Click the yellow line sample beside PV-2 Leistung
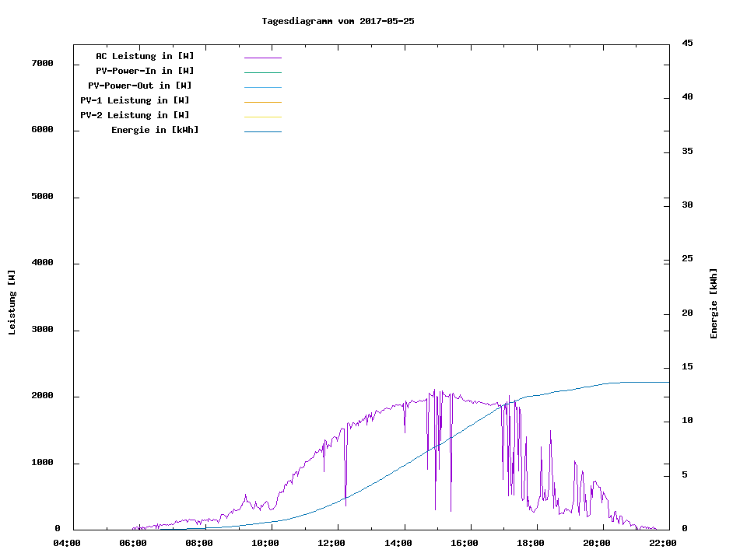This screenshot has height=560, width=747. pyautogui.click(x=262, y=117)
